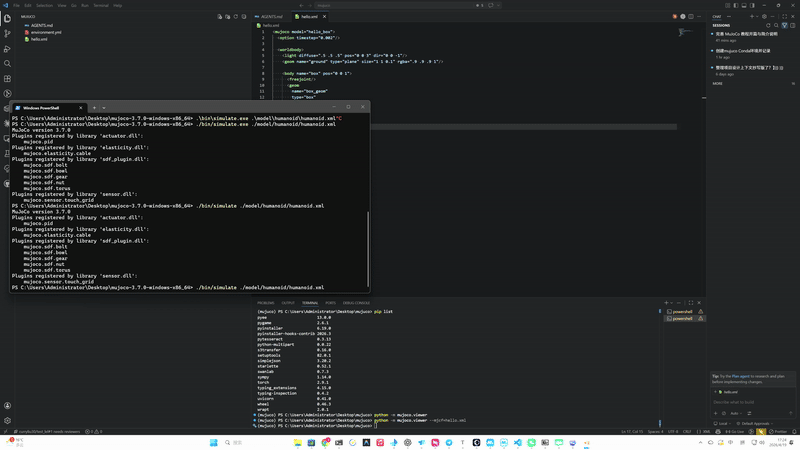Open the Terminal menu in menu bar
The height and width of the screenshot is (450, 800).
(x=101, y=5)
